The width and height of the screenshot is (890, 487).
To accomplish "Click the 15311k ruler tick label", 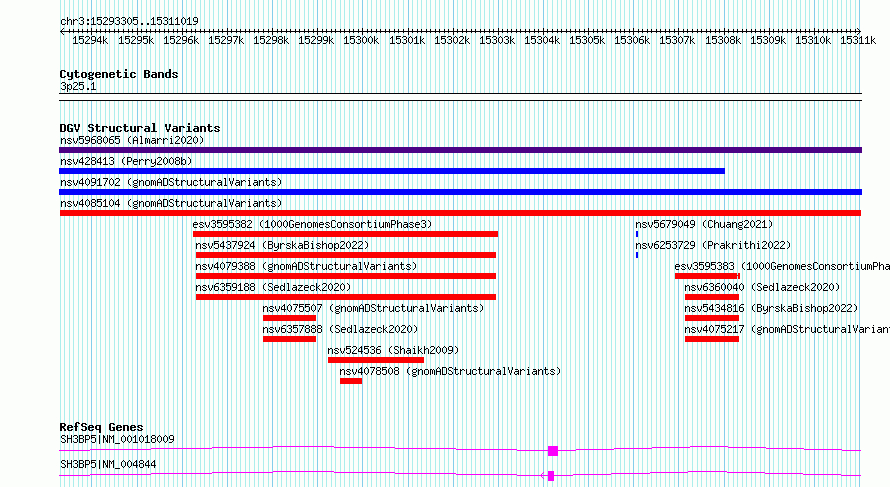I will tap(858, 40).
